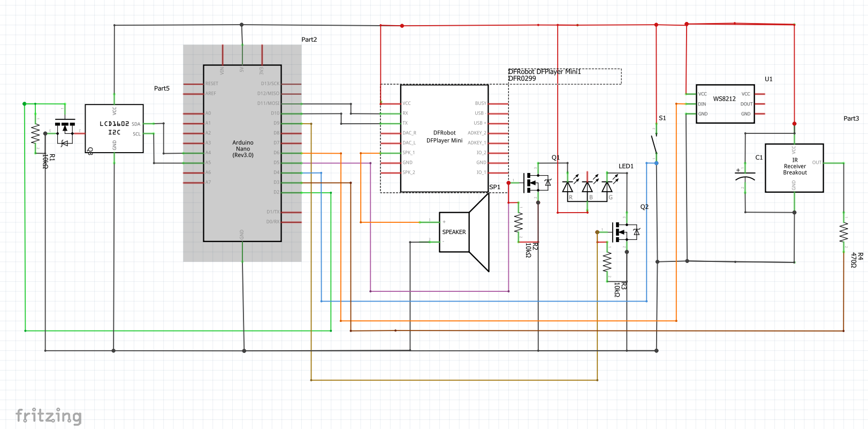Screen dimensions: 868x429
Task: Click the LED1 label
Action: click(626, 167)
